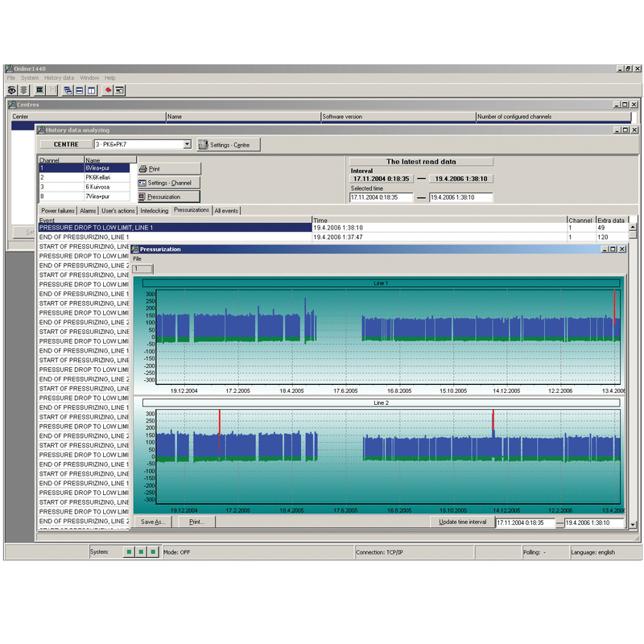Click the first green System status indicator
Viewport: 644px width, 644px height.
[x=129, y=551]
